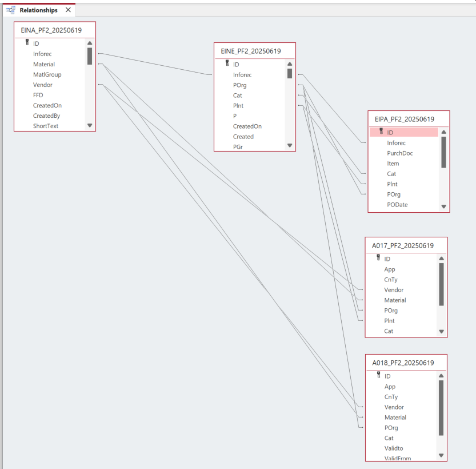Screen dimensions: 476x469
Task: Select the MatlGroup field in EINA_PF2_20250619
Action: point(47,74)
